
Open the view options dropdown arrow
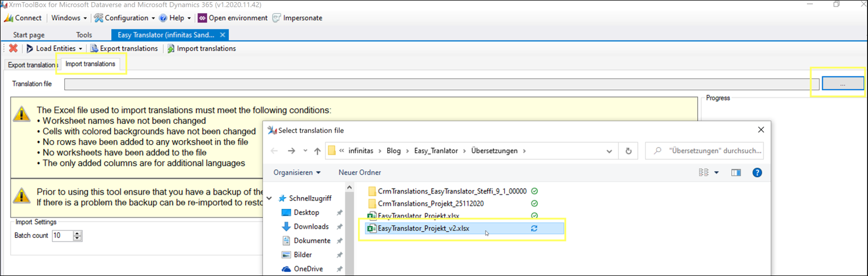click(717, 173)
